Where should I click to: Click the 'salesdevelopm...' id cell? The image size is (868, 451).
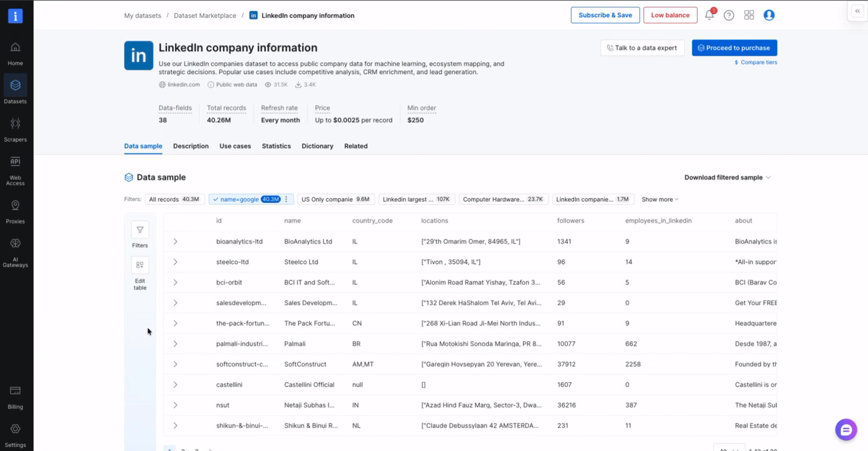(x=241, y=303)
